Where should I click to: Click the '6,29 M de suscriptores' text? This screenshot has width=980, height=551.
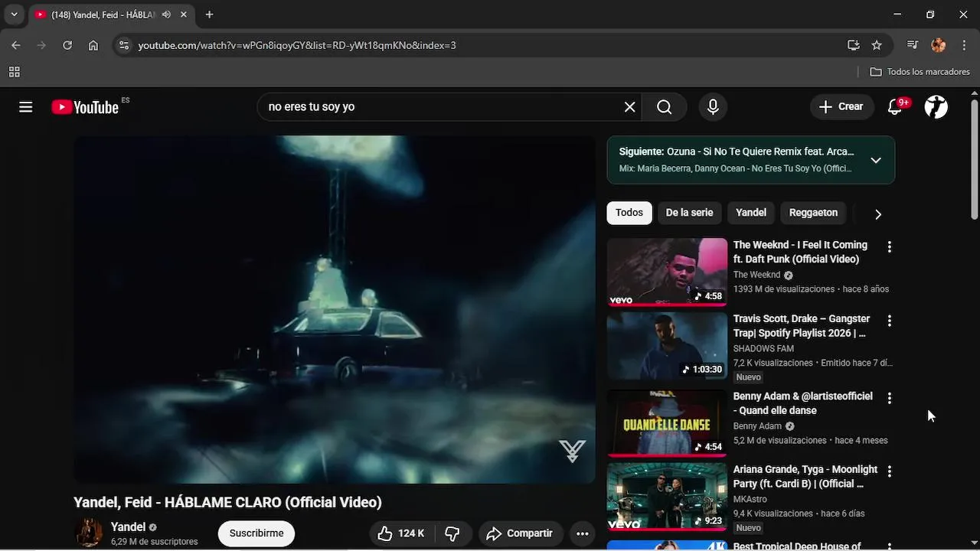point(154,542)
